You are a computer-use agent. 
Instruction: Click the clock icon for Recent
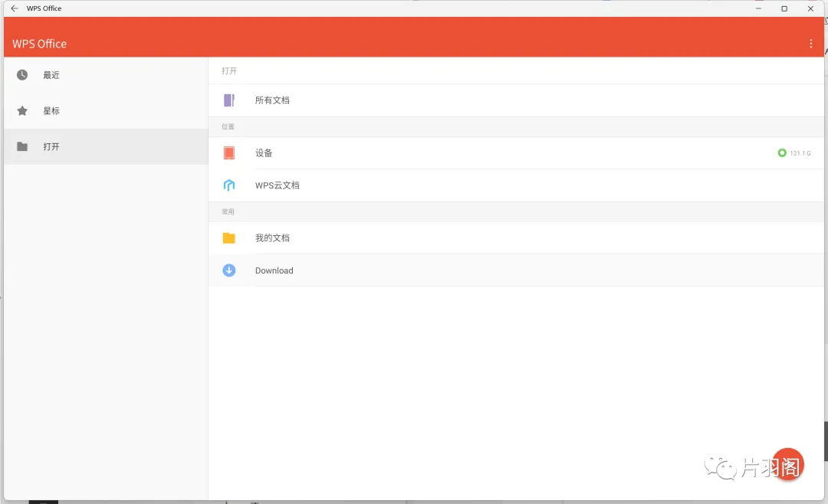(22, 75)
